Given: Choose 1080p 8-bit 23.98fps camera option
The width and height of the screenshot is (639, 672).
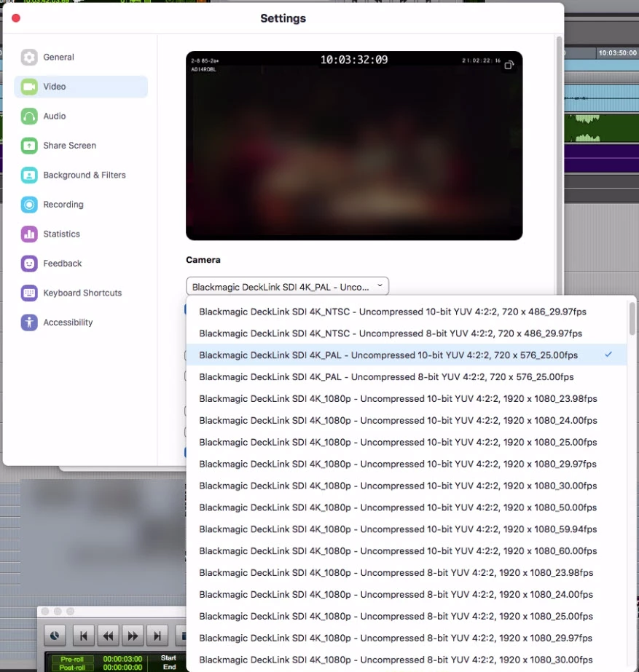Looking at the screenshot, I should coord(407,572).
